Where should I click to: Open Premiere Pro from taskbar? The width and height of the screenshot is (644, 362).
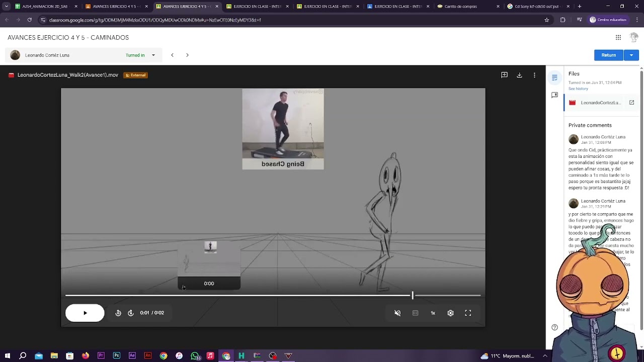101,355
